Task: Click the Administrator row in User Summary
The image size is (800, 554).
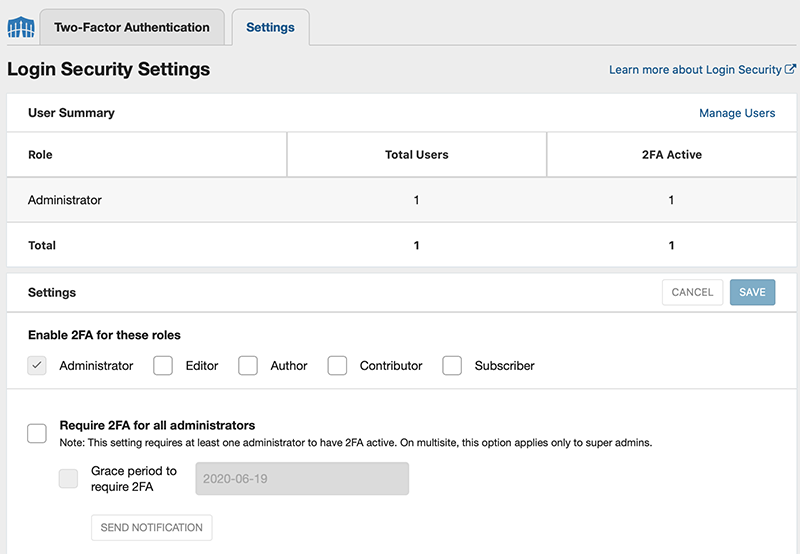Action: tap(402, 200)
